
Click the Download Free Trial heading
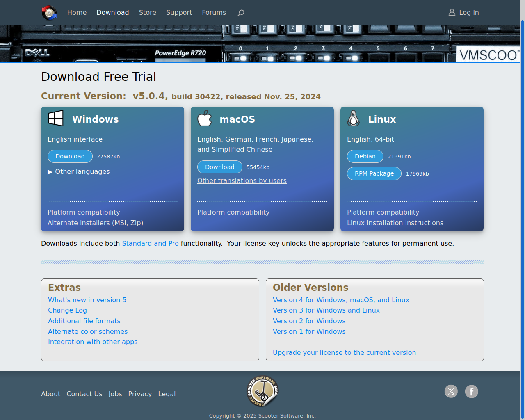pos(98,77)
